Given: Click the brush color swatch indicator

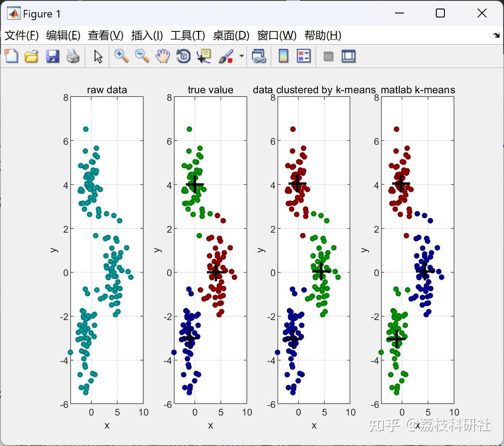Looking at the screenshot, I should pyautogui.click(x=230, y=61).
